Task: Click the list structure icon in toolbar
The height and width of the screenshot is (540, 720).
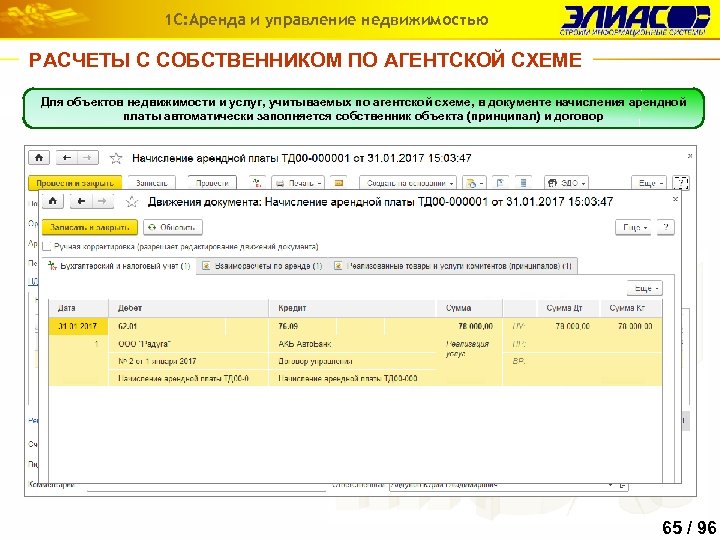Action: pyautogui.click(x=523, y=183)
